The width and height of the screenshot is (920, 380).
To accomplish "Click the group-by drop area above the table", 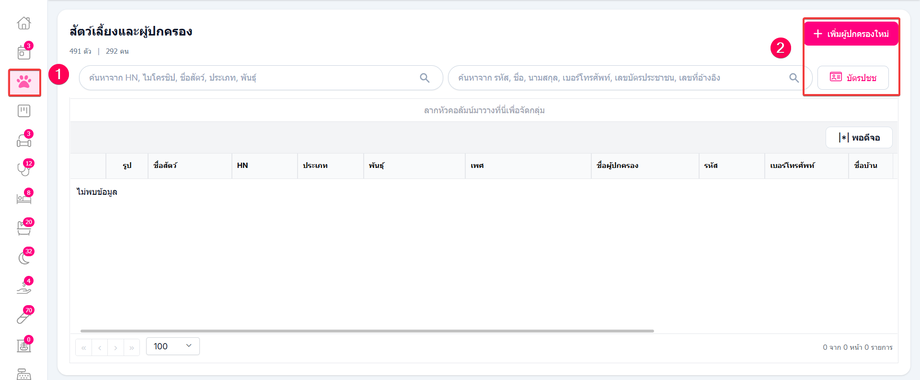I will [x=483, y=110].
